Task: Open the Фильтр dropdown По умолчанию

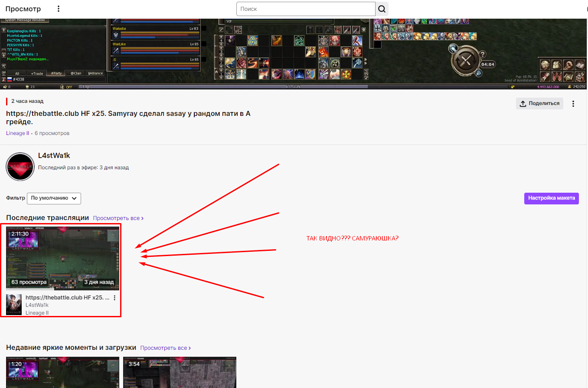Action: coord(54,198)
